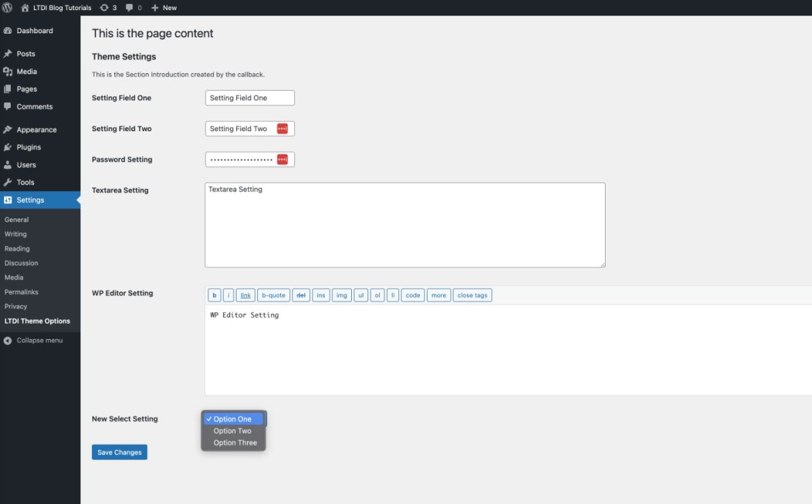The image size is (812, 504).
Task: Click the close tags button
Action: (x=472, y=295)
